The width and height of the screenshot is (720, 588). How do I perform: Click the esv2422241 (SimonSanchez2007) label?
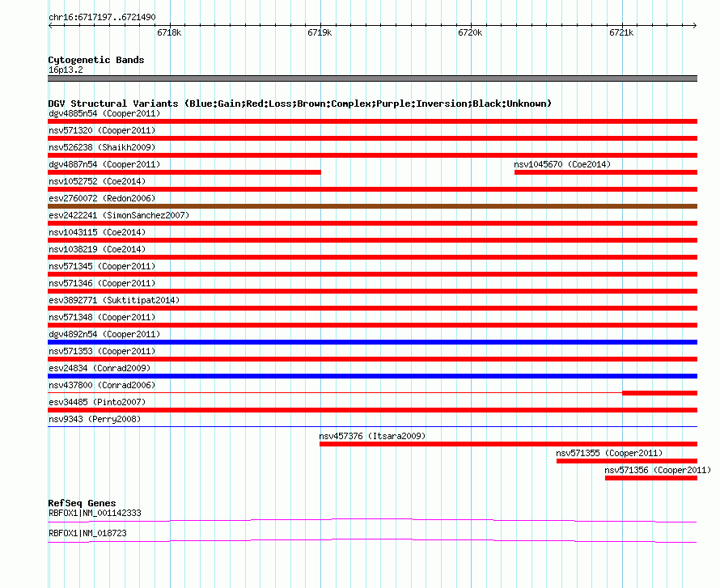(x=119, y=215)
